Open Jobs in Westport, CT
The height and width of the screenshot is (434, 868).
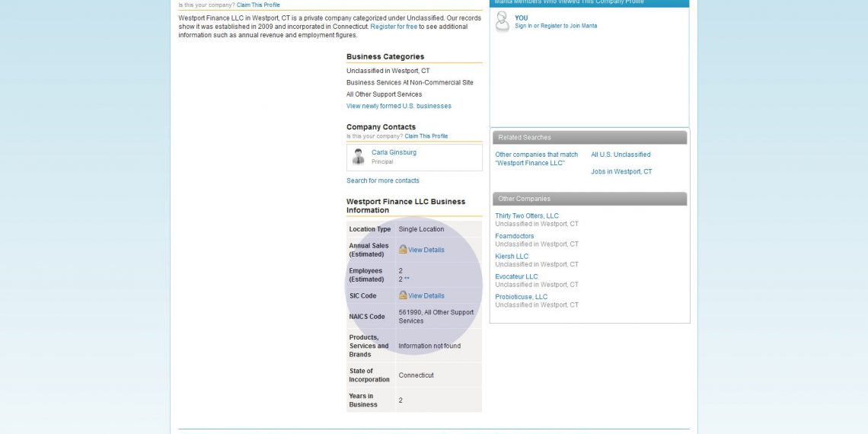[x=621, y=172]
